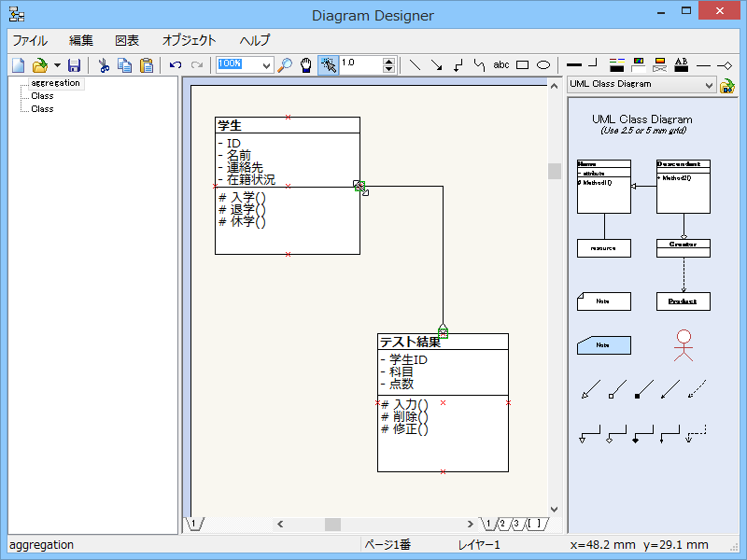This screenshot has height=560, width=747.
Task: Open the 図表 menu
Action: 127,40
